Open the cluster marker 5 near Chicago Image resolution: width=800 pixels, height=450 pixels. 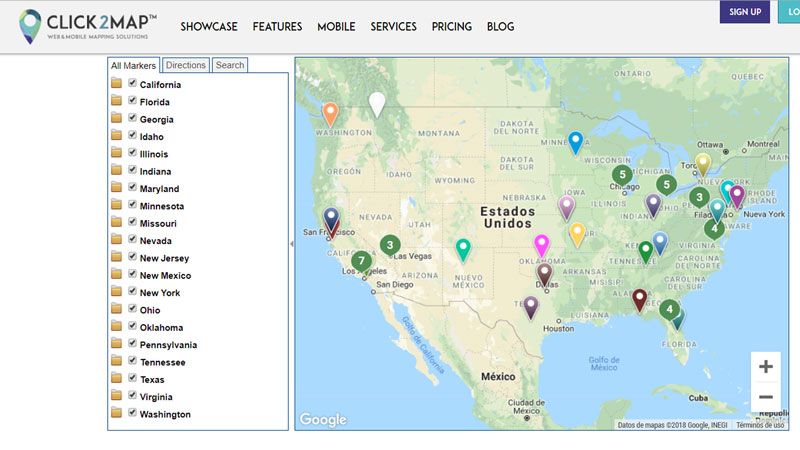click(622, 175)
